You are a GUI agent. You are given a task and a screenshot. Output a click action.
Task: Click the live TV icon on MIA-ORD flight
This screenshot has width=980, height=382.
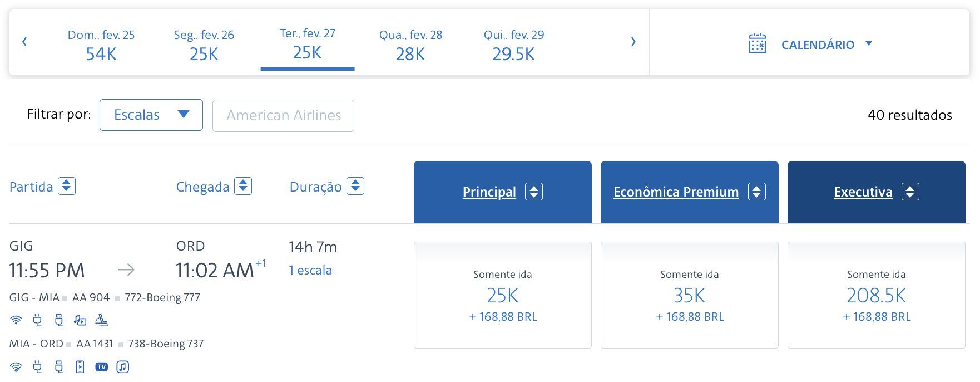click(x=101, y=366)
